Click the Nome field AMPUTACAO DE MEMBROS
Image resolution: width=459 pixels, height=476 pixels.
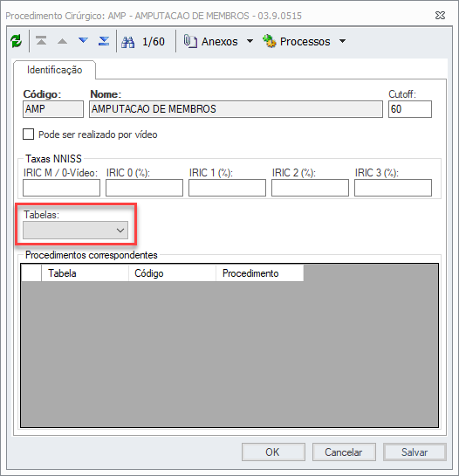(236, 109)
